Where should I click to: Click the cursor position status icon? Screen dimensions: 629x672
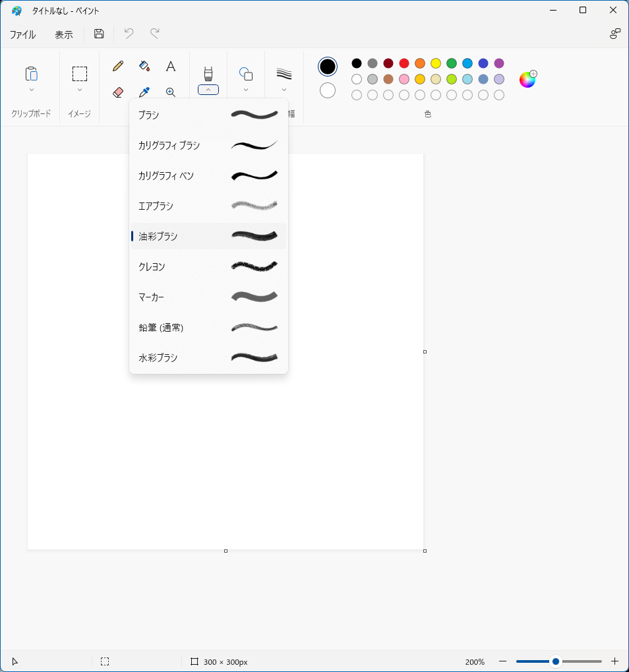click(15, 661)
